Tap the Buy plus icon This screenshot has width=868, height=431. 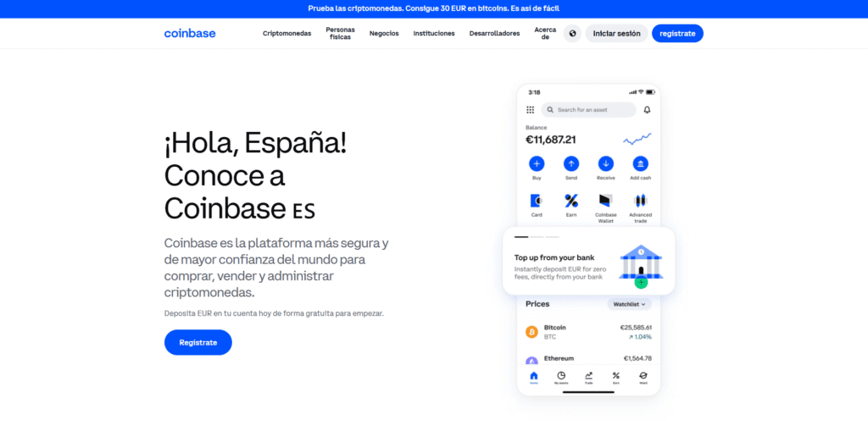click(x=537, y=163)
